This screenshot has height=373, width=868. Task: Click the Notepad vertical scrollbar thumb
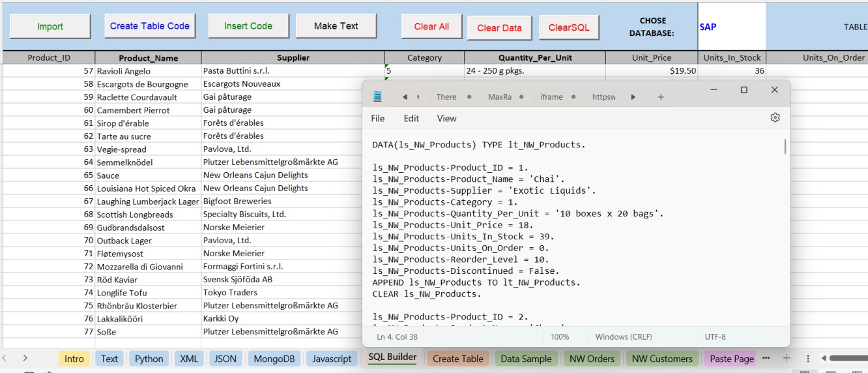(785, 147)
